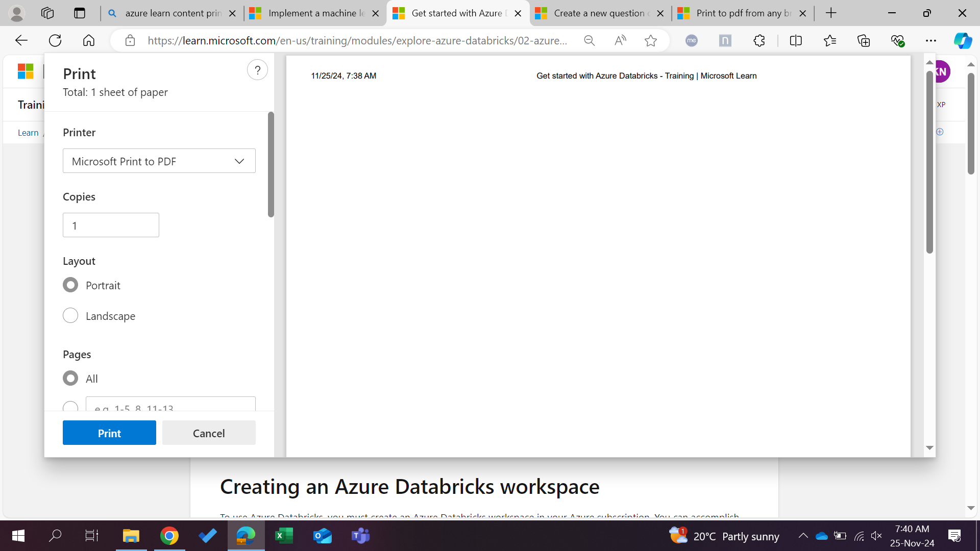The image size is (980, 551).
Task: Toggle Split screen view icon
Action: pos(796,40)
